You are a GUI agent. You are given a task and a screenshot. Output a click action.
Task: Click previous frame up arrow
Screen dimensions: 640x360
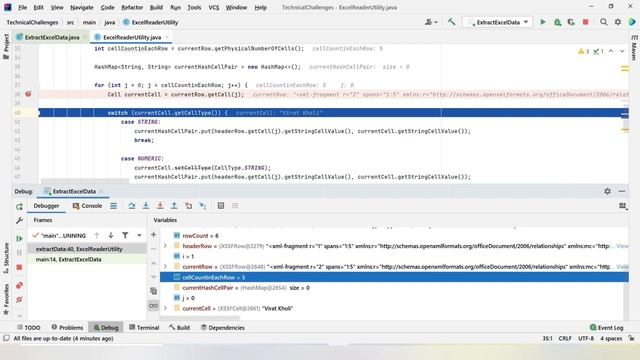pos(97,235)
